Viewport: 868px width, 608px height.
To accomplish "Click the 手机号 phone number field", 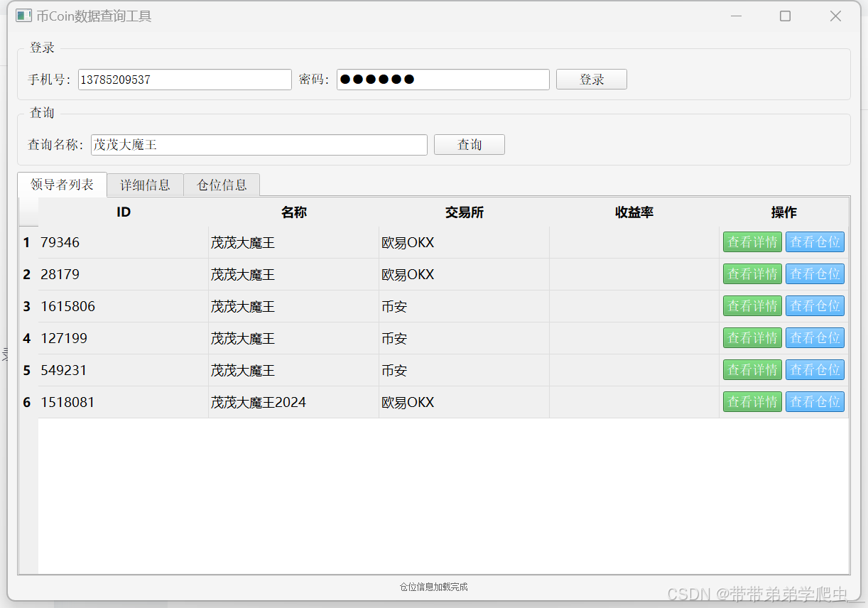I will 185,80.
